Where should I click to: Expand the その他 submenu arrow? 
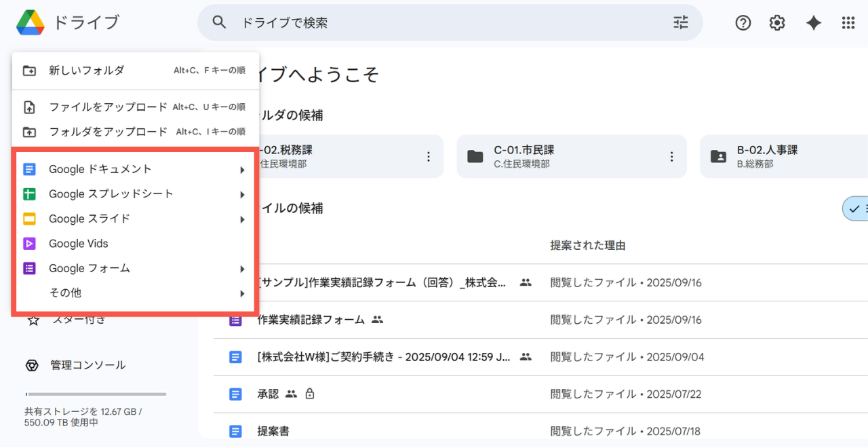coord(242,293)
